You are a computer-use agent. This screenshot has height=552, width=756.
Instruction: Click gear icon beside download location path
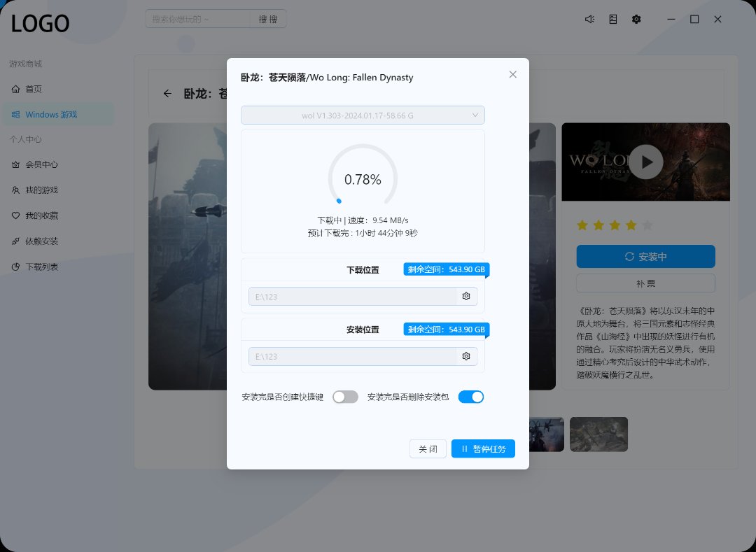pos(466,297)
